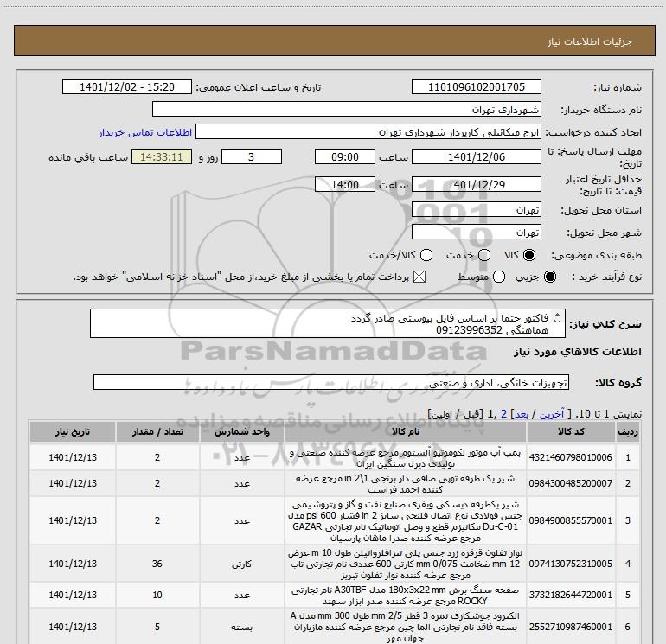Viewport: 666px width, 644px height.
Task: Click unit کارتن in row 4
Action: (242, 564)
